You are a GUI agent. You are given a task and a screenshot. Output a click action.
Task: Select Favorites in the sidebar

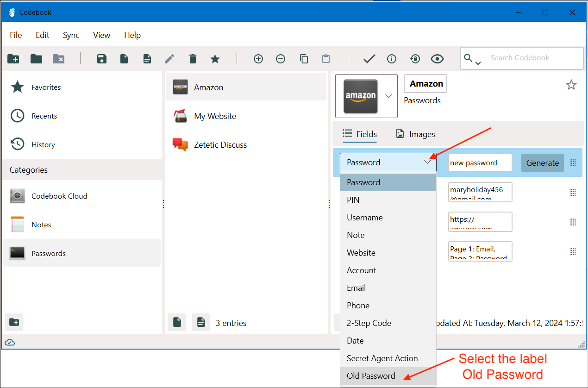[x=82, y=87]
